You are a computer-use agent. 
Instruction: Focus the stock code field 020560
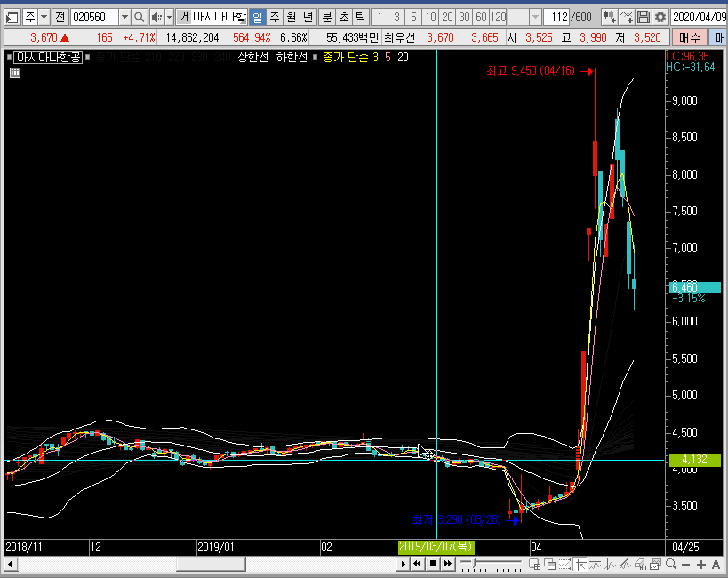coord(95,18)
